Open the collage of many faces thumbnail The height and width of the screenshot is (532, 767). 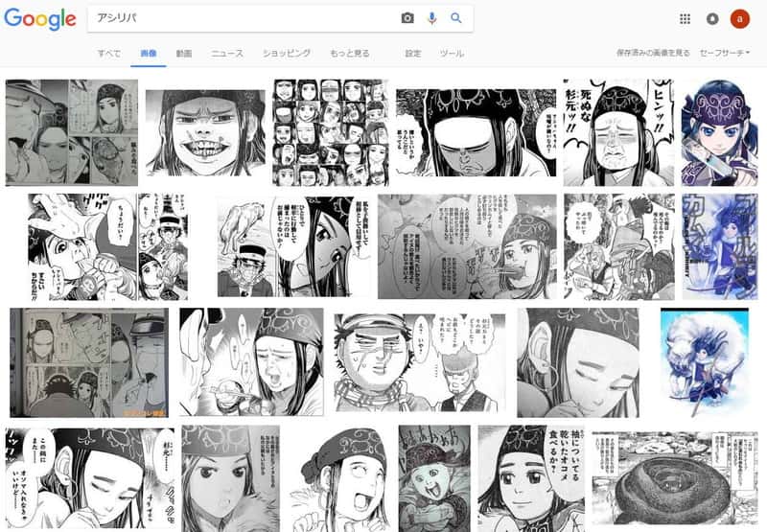330,132
